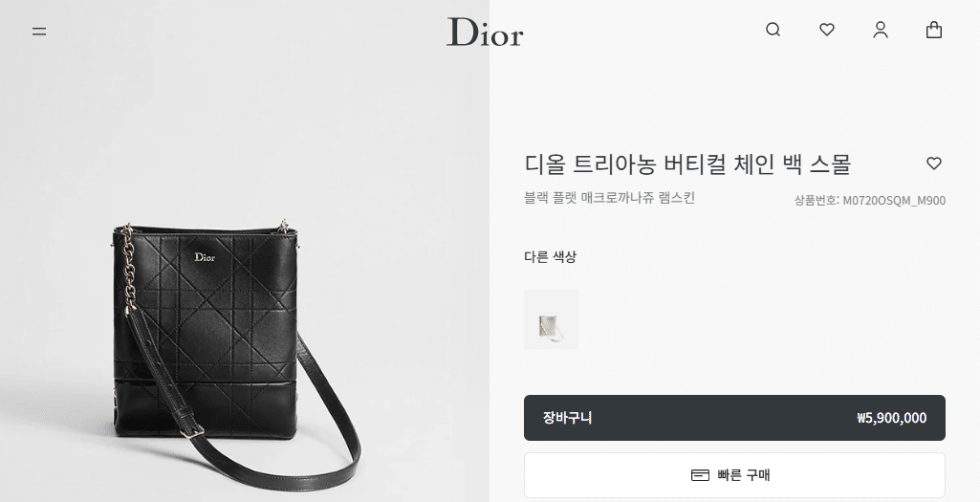Click the 블랙 플랫 매크로까나쥬 램스킨 description
Viewport: 980px width, 502px height.
pyautogui.click(x=609, y=198)
